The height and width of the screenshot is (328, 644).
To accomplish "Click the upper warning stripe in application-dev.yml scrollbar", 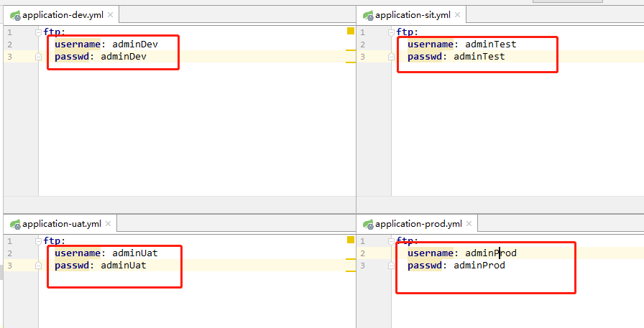I will tap(350, 50).
